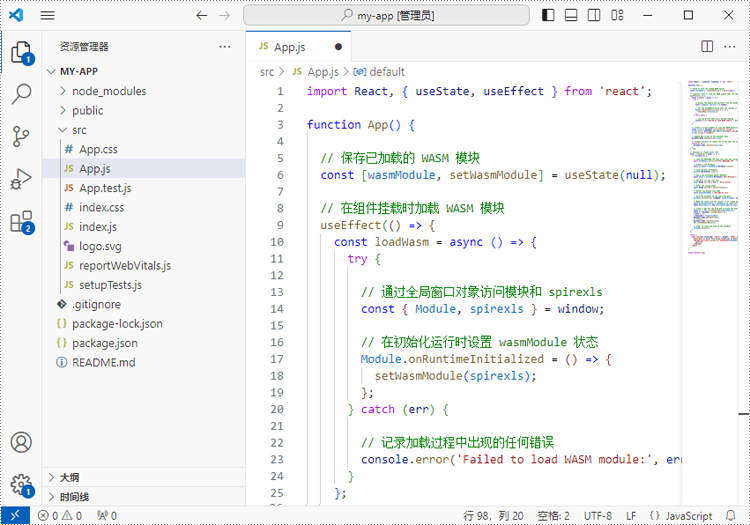This screenshot has height=525, width=750.
Task: Change end of line sequence LF
Action: (631, 516)
